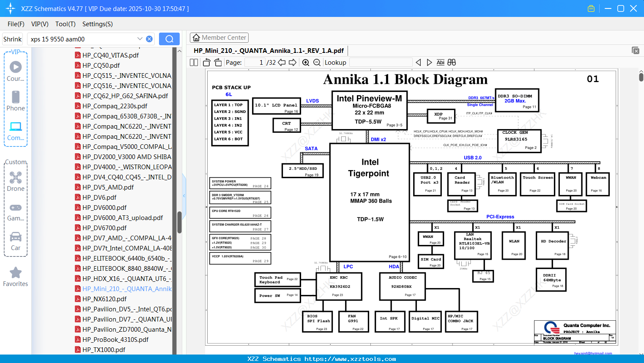Click the document vertical scrollbar thumb
The image size is (644, 363).
[641, 77]
